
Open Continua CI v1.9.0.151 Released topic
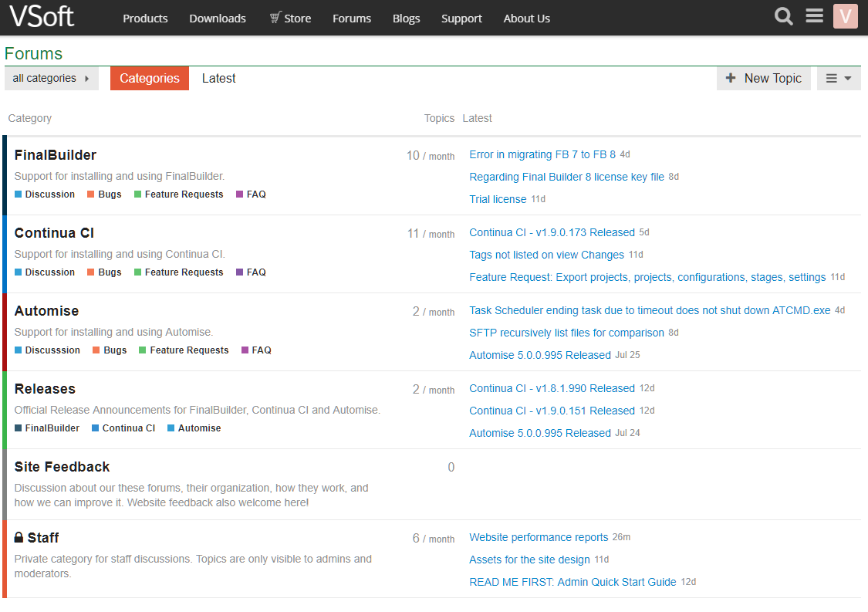click(x=552, y=411)
